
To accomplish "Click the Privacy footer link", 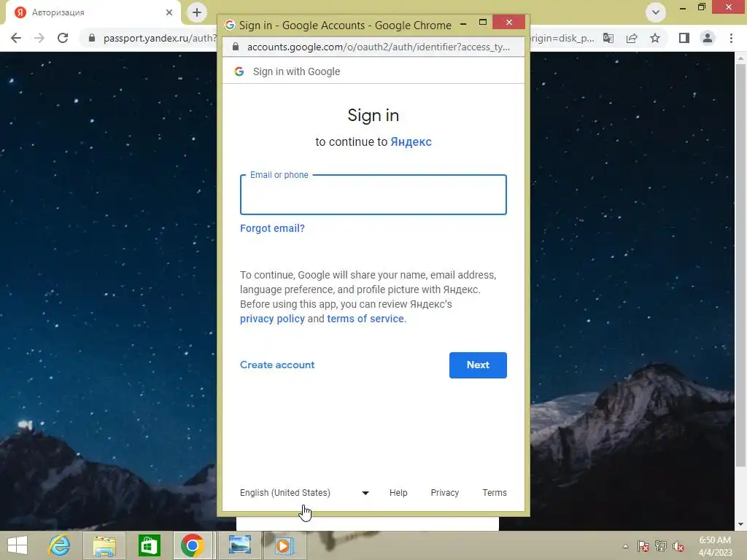I will coord(444,493).
